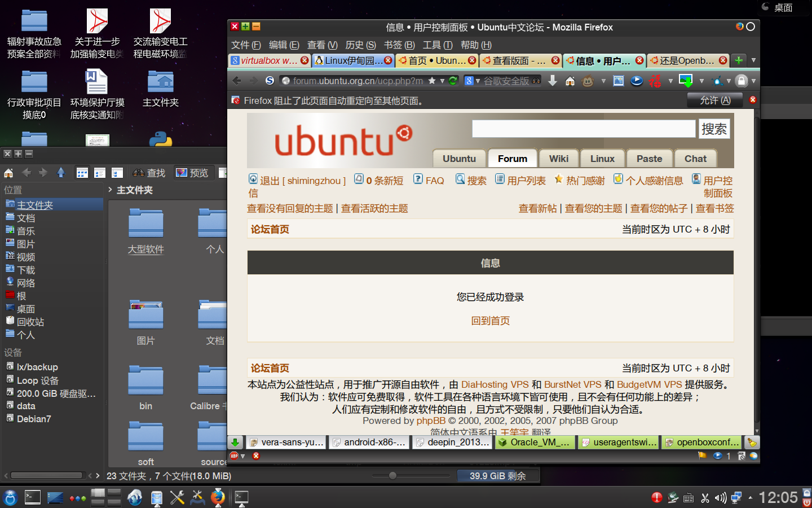Click the forum search input field
Screen dimensions: 812x508
tap(584, 129)
